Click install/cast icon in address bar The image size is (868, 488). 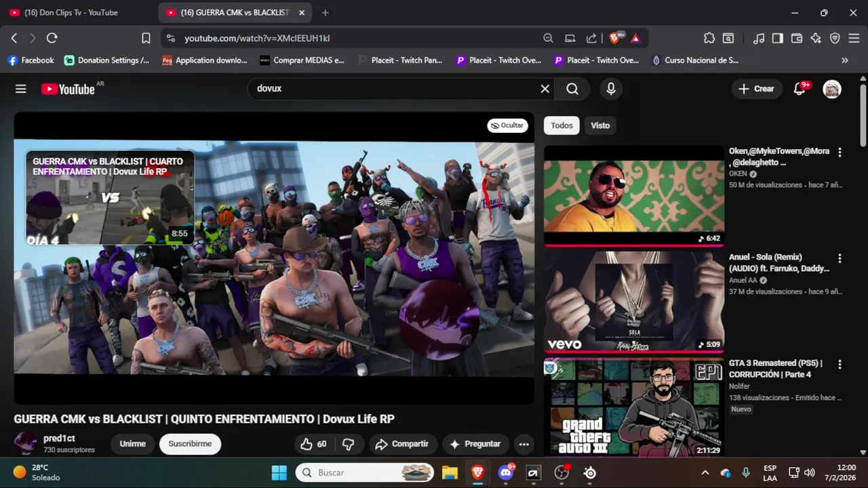coord(570,38)
